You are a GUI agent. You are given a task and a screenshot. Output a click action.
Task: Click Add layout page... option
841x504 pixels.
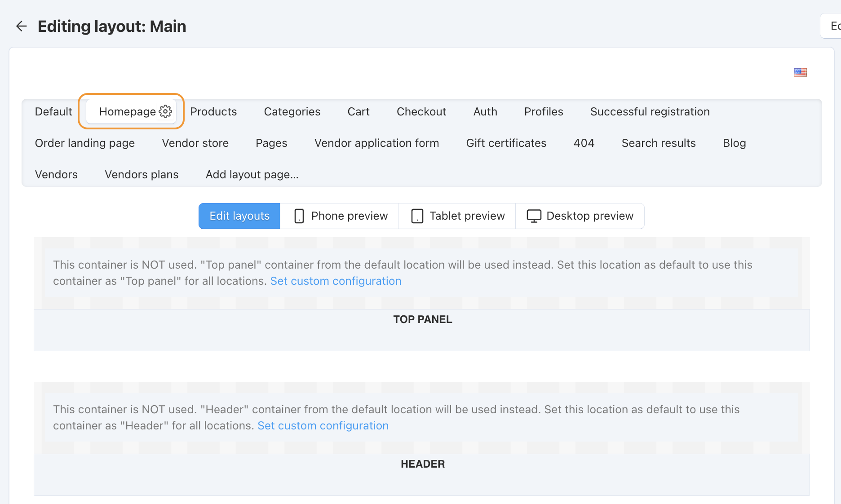(252, 174)
